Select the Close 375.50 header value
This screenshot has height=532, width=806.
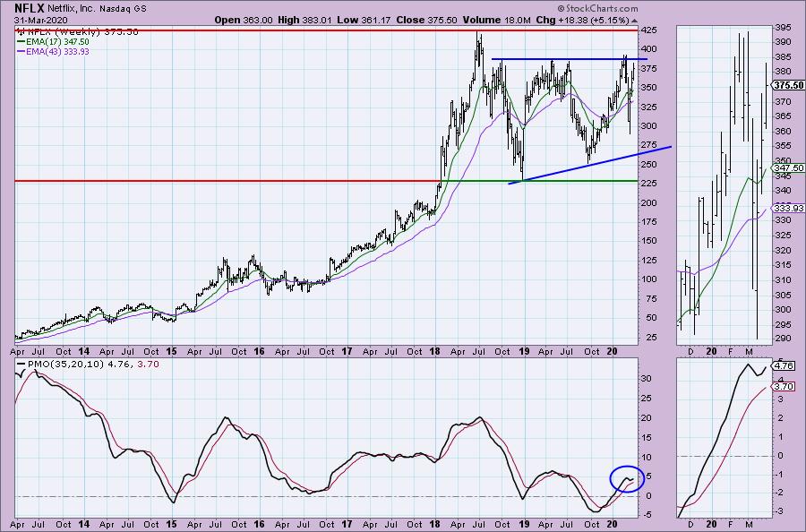point(426,20)
